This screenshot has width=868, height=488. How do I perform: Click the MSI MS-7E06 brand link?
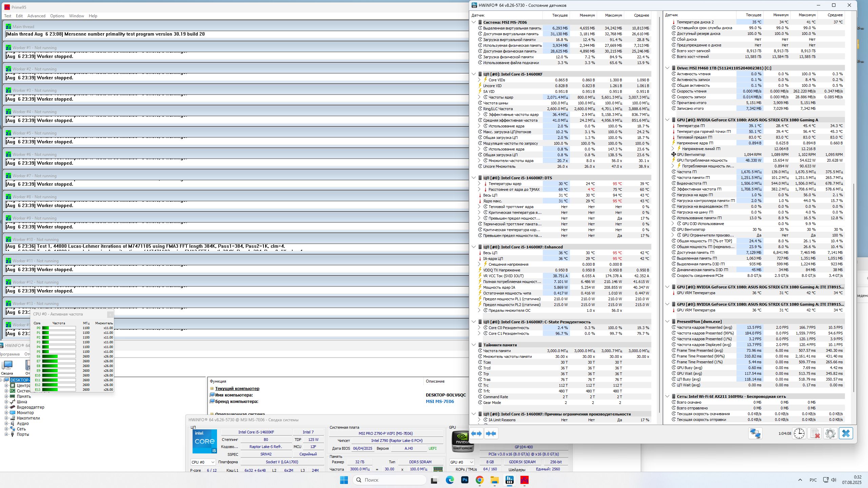pos(439,402)
